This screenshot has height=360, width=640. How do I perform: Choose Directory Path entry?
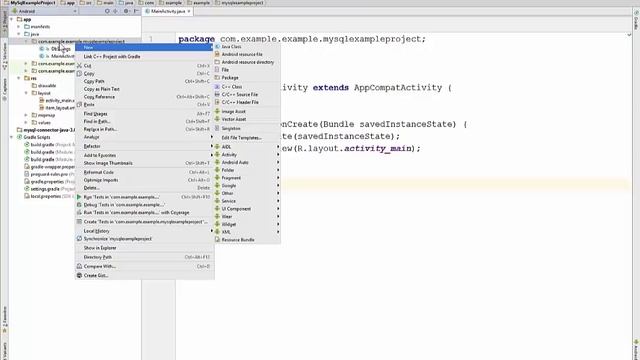(144, 257)
